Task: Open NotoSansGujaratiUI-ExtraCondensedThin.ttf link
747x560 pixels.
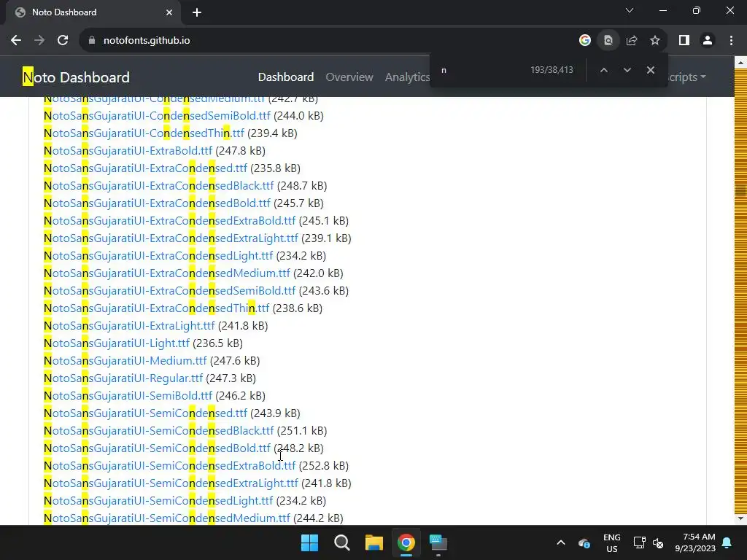Action: point(156,308)
